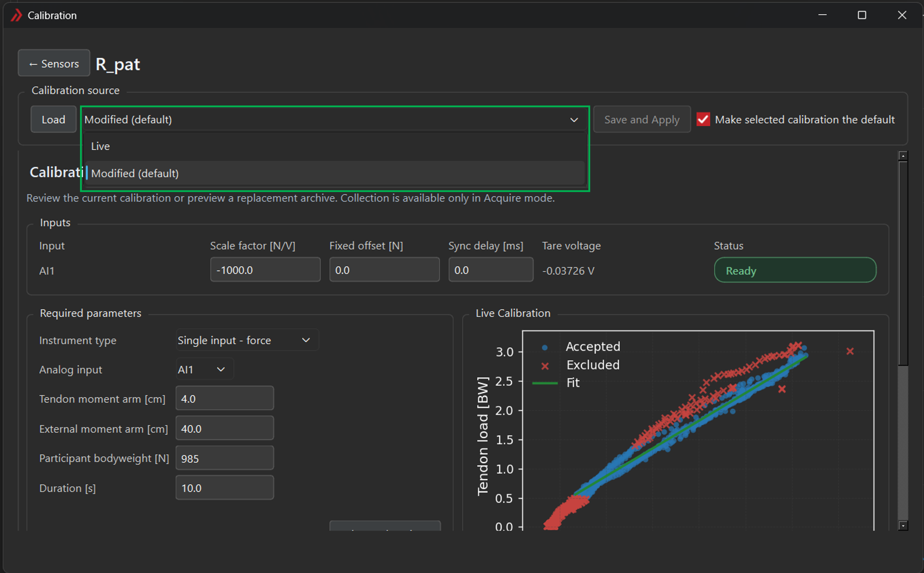Click the green Fit legend line
Screen dimensions: 924x573
tap(545, 383)
